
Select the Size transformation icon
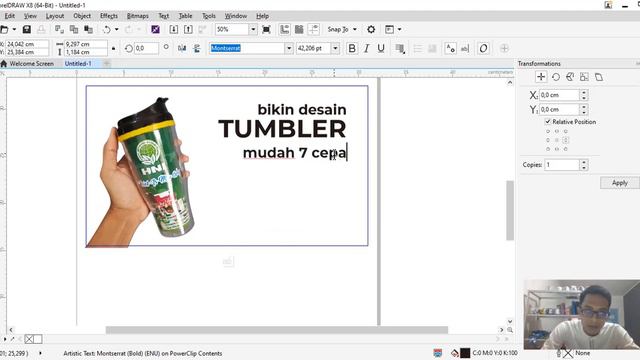[x=584, y=77]
